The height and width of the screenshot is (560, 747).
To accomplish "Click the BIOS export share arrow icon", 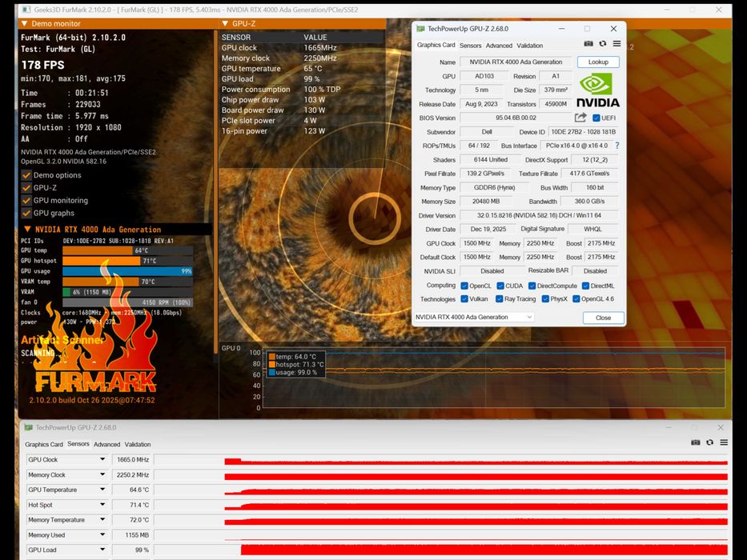I will [580, 118].
